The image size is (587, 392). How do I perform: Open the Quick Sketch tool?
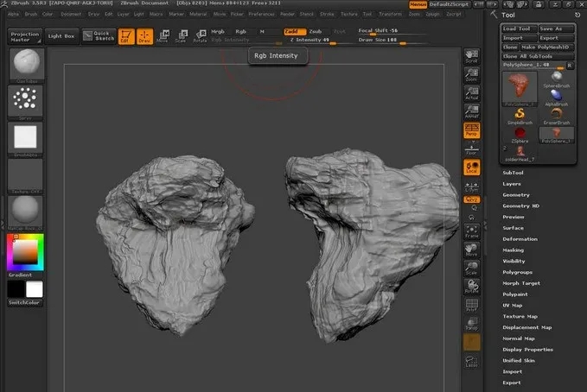pyautogui.click(x=99, y=36)
